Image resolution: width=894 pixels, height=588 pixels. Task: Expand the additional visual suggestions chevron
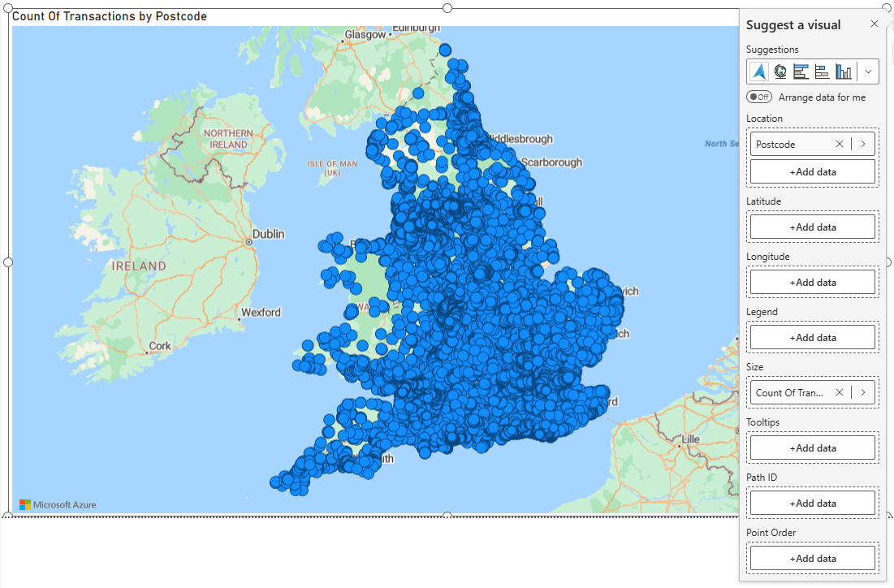click(x=867, y=71)
